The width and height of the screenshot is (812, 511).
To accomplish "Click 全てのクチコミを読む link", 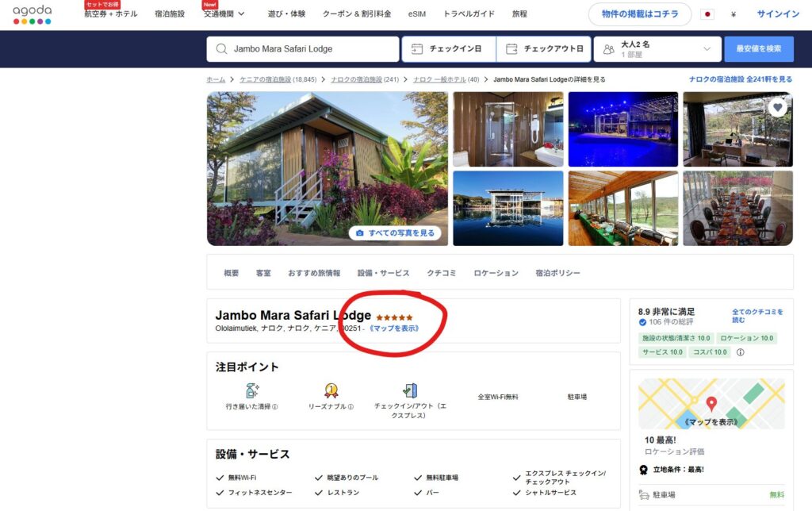I will click(757, 316).
